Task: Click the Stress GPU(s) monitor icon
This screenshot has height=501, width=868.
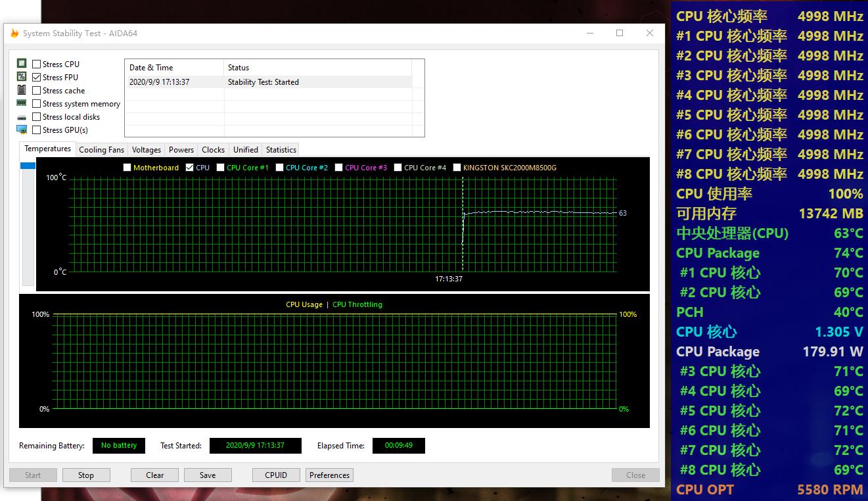Action: coord(22,130)
